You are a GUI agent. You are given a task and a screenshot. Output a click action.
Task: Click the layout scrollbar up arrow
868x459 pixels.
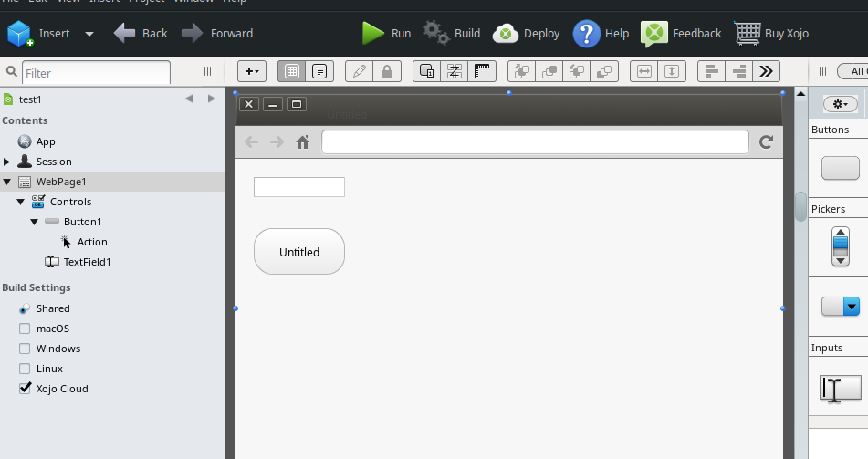point(800,94)
